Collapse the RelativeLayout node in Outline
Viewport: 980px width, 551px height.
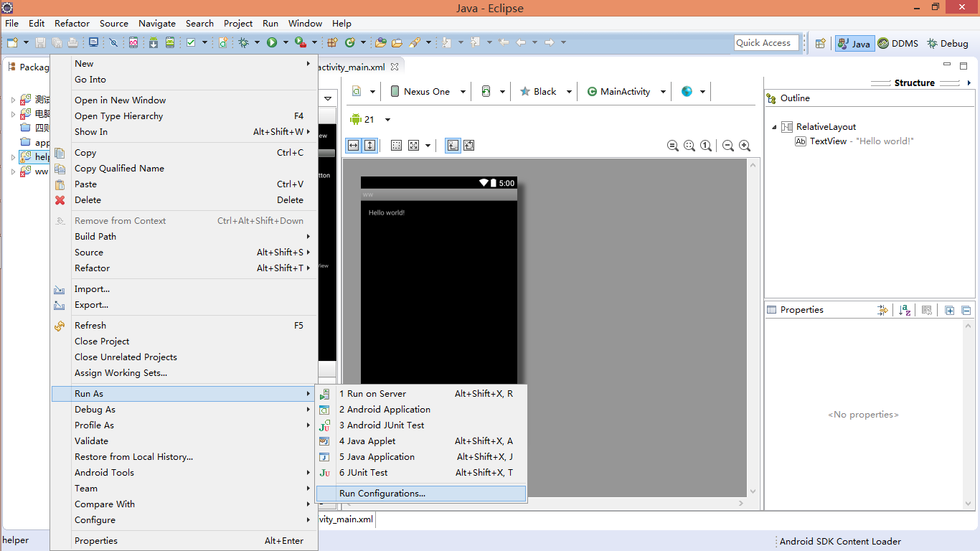pyautogui.click(x=775, y=127)
